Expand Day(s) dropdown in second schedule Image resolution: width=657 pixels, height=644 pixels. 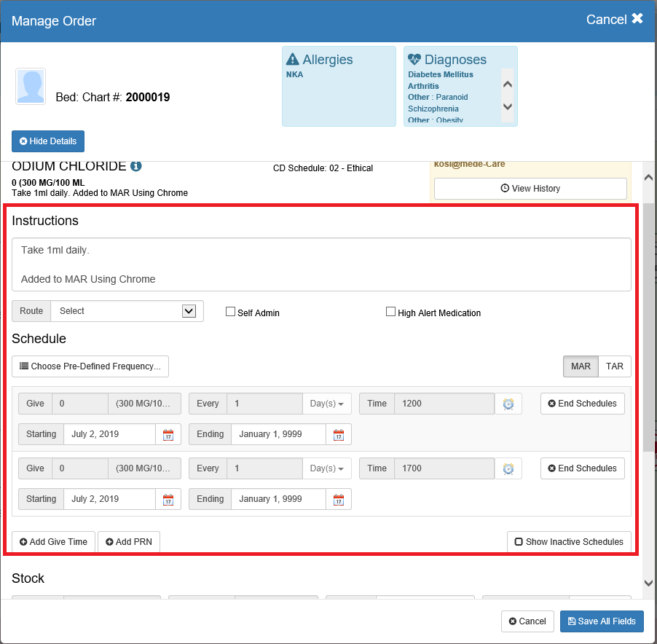pyautogui.click(x=327, y=468)
